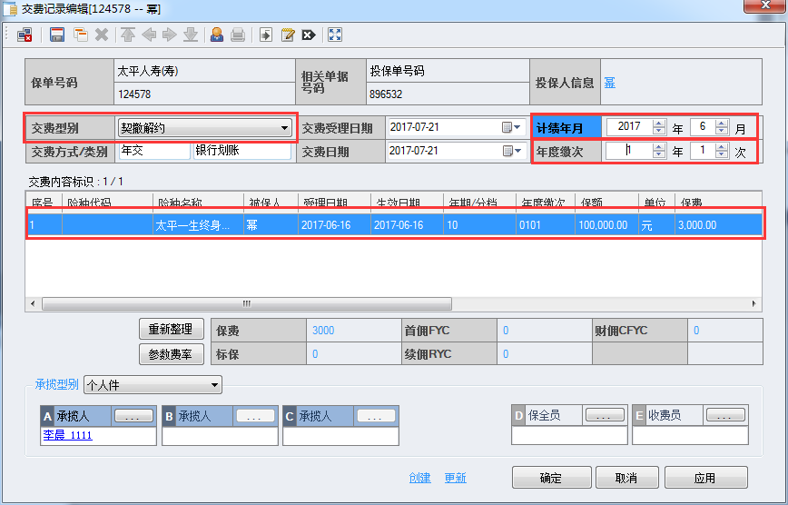Click the 创建 link
Image resolution: width=788 pixels, height=505 pixels.
click(x=419, y=478)
